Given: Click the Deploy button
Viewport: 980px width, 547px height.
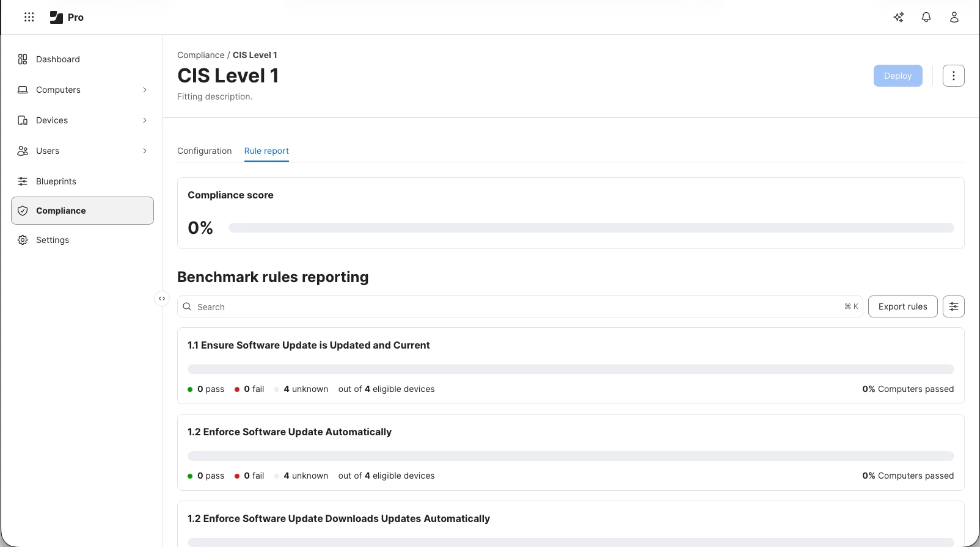Looking at the screenshot, I should pyautogui.click(x=898, y=76).
